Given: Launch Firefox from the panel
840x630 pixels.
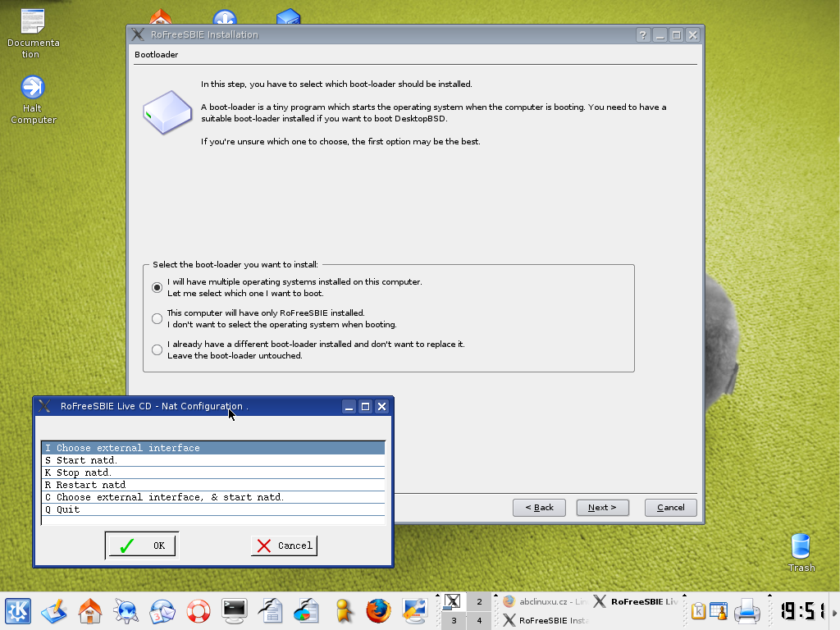Looking at the screenshot, I should pyautogui.click(x=379, y=610).
